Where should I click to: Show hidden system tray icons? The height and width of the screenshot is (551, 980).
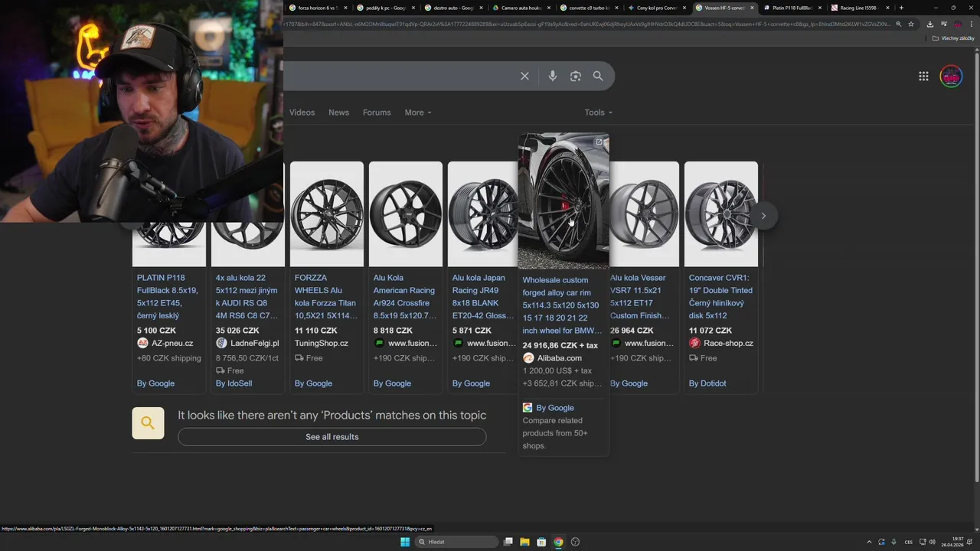pos(869,542)
